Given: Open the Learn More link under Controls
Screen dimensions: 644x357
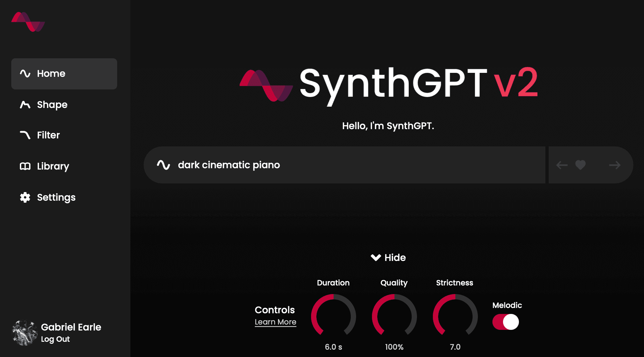Looking at the screenshot, I should 276,322.
